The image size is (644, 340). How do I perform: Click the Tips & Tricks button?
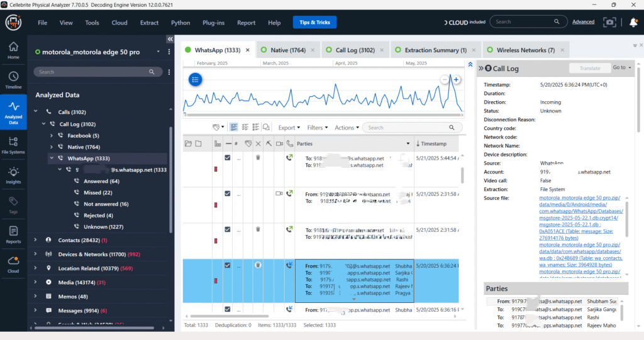point(314,22)
